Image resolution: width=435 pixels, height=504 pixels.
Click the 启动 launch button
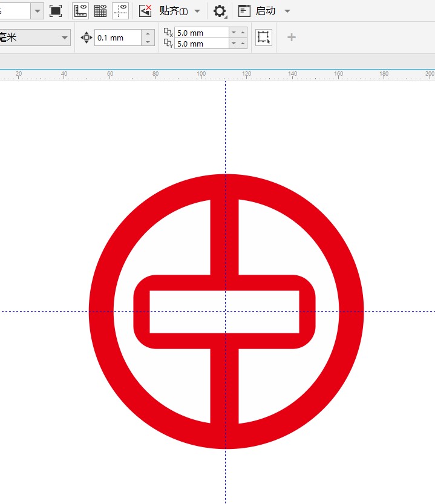(258, 11)
